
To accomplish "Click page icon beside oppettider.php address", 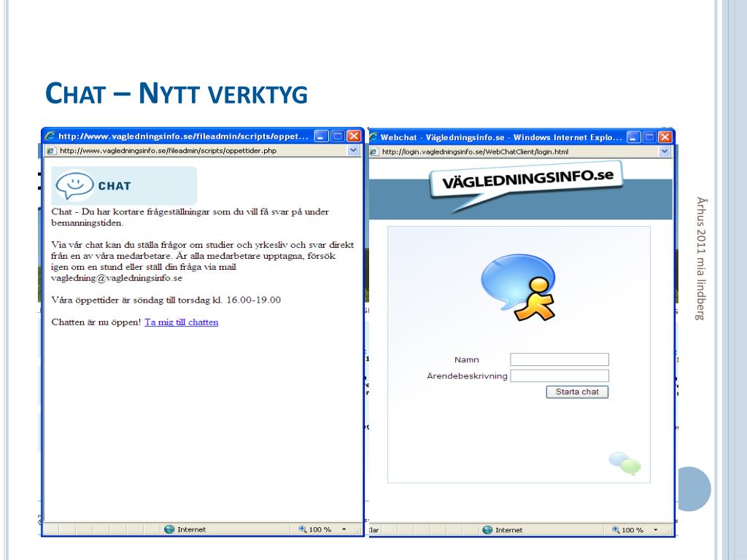I will click(52, 150).
